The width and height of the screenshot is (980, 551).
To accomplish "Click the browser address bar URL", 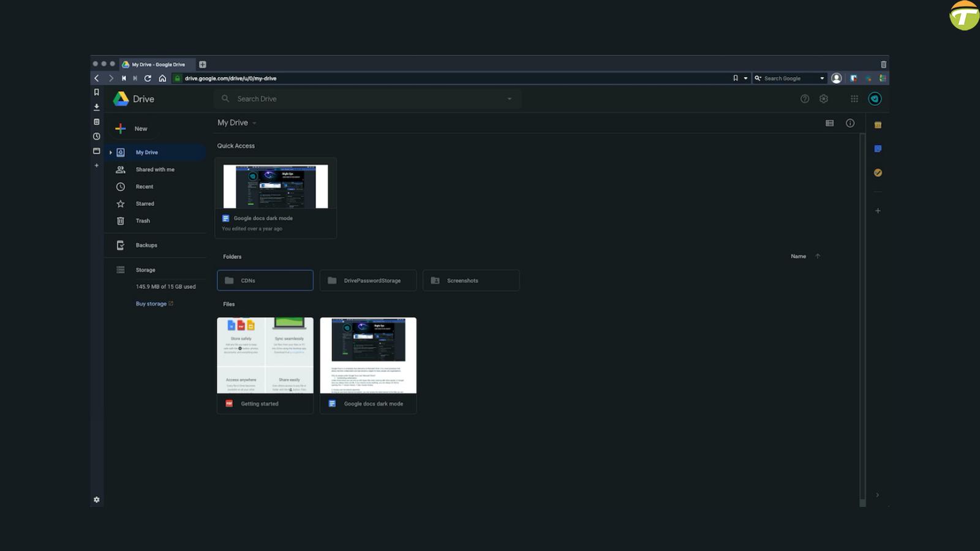I will [x=230, y=78].
